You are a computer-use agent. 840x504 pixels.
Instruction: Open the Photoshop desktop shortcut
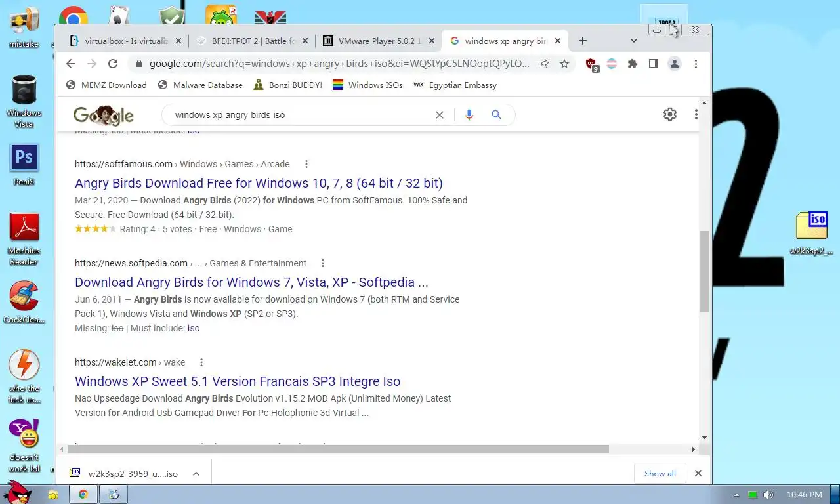(x=24, y=165)
